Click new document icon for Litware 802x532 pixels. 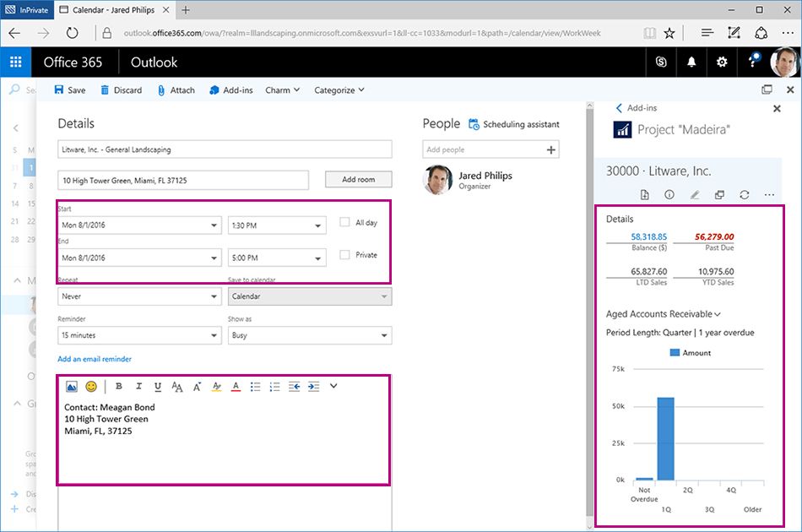pyautogui.click(x=644, y=195)
